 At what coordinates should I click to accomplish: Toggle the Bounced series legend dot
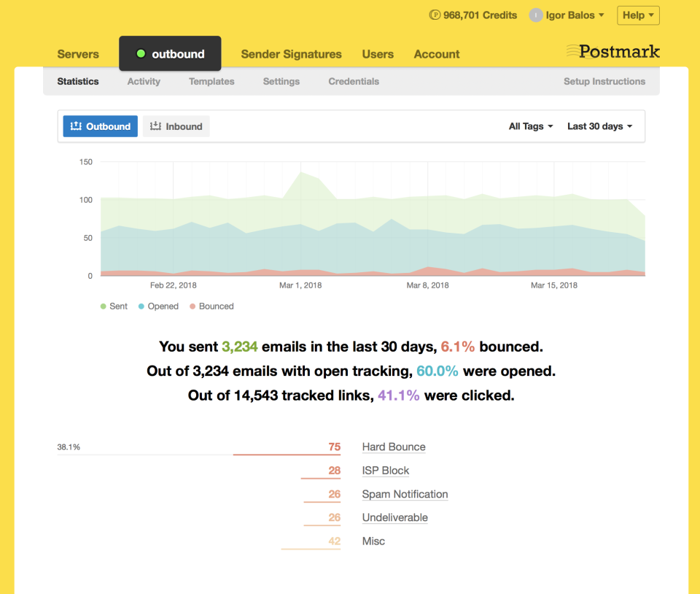(192, 306)
